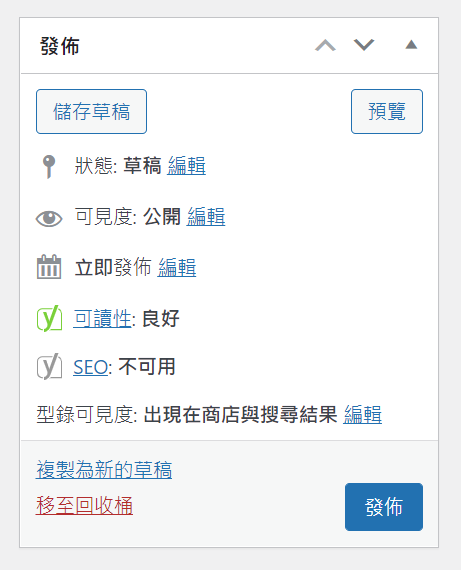Click the 儲存草稿 button
The height and width of the screenshot is (570, 461).
tap(91, 112)
